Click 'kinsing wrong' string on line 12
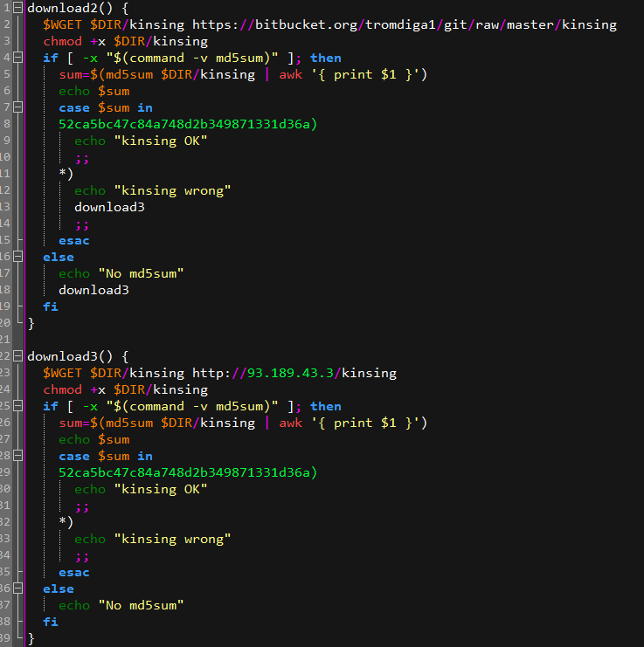The width and height of the screenshot is (644, 647). click(x=172, y=190)
